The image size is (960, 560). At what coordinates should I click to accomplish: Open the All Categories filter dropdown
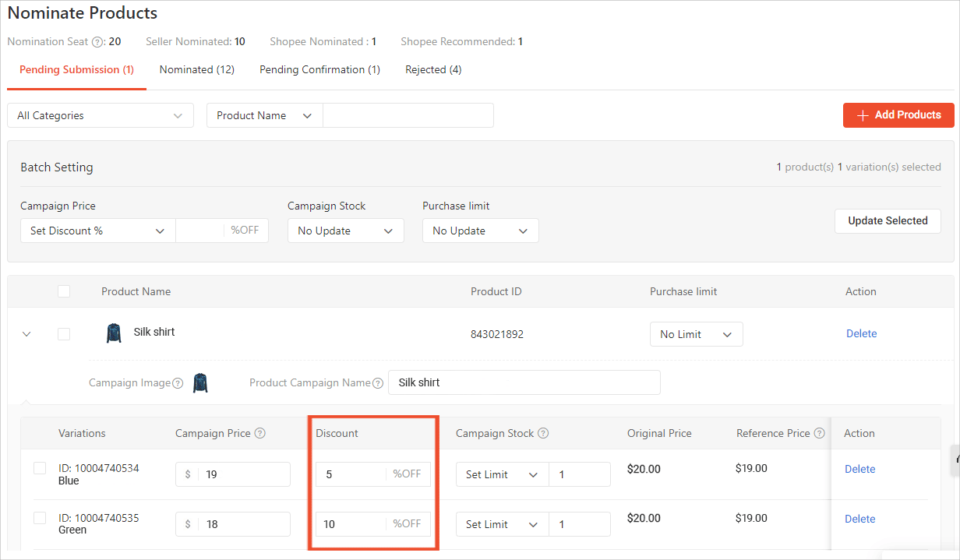[x=100, y=114]
